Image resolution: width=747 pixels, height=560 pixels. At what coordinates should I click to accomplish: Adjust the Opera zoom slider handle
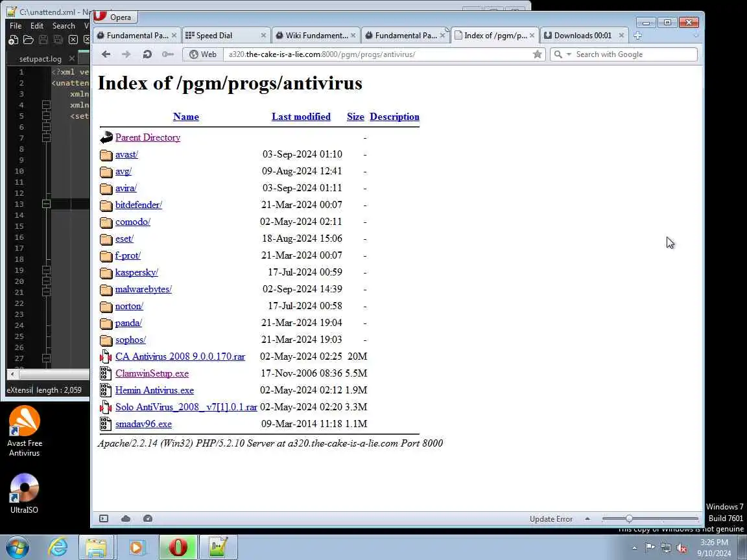[x=630, y=519]
